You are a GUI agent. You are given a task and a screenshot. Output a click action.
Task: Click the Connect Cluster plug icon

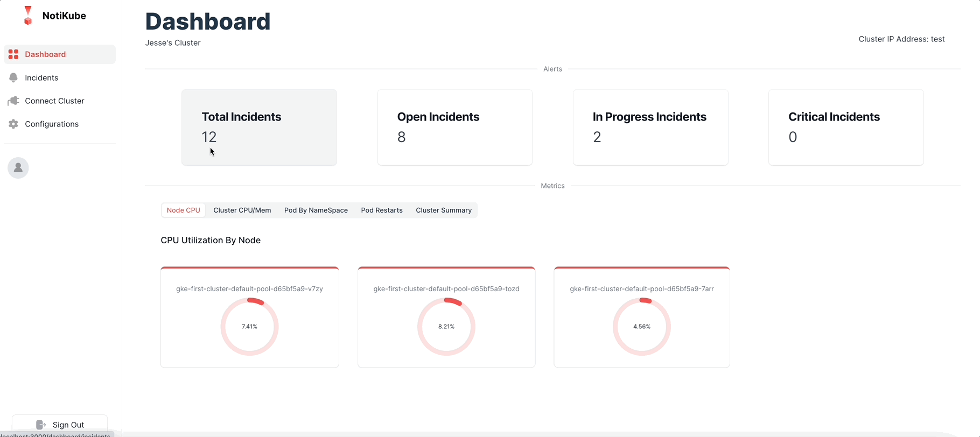click(13, 101)
